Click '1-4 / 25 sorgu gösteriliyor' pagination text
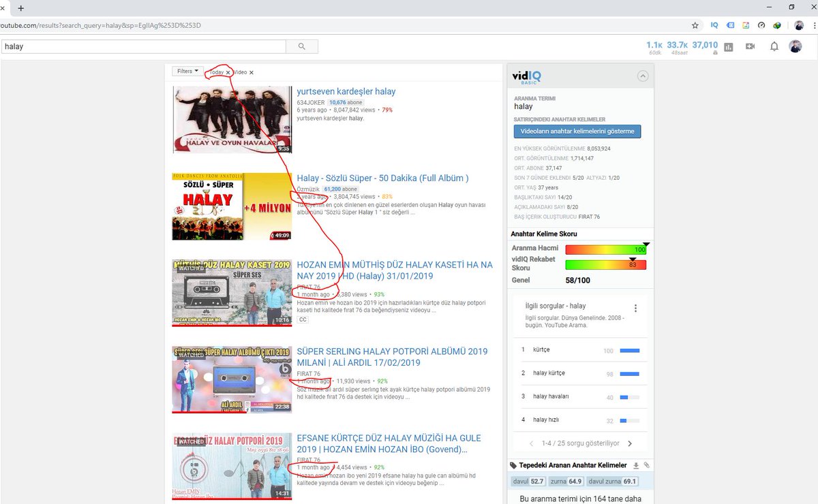Viewport: 818px width, 504px height. click(x=581, y=443)
